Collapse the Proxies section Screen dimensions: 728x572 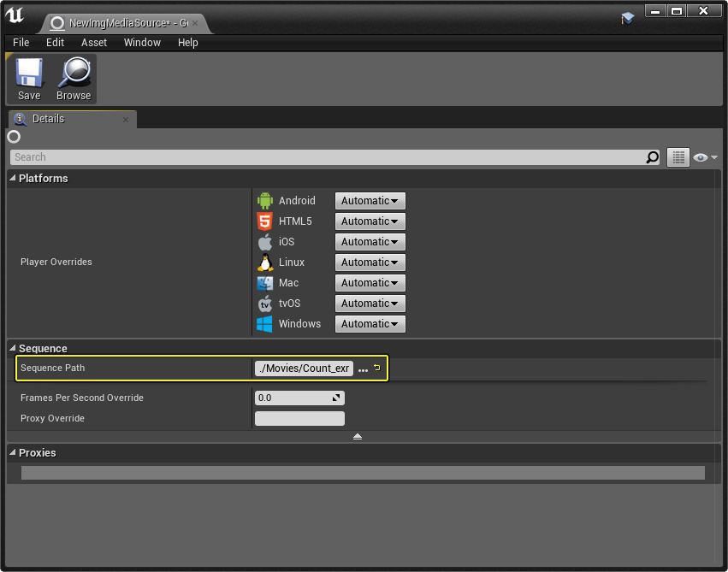pyautogui.click(x=13, y=452)
